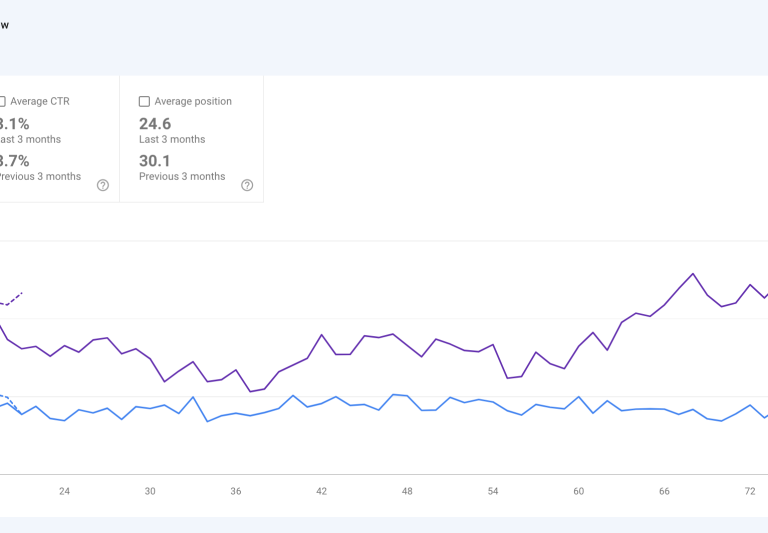768x533 pixels.
Task: Click the x-axis label 54
Action: tap(493, 491)
